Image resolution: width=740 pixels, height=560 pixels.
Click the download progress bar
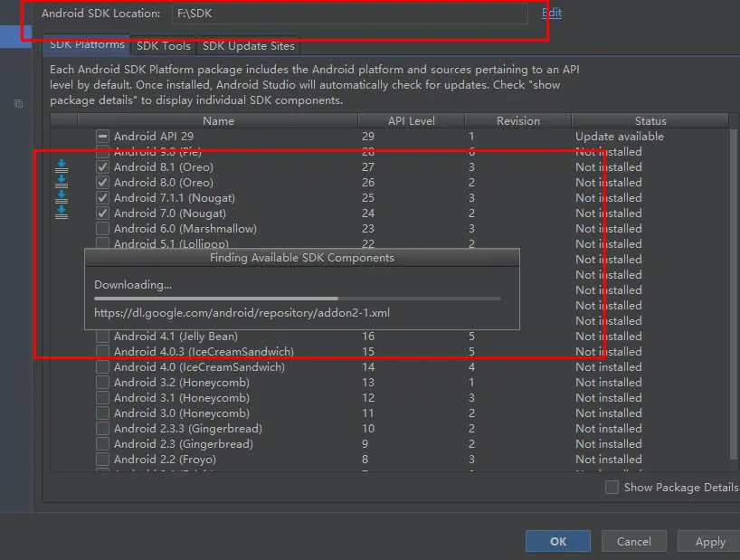pyautogui.click(x=298, y=299)
